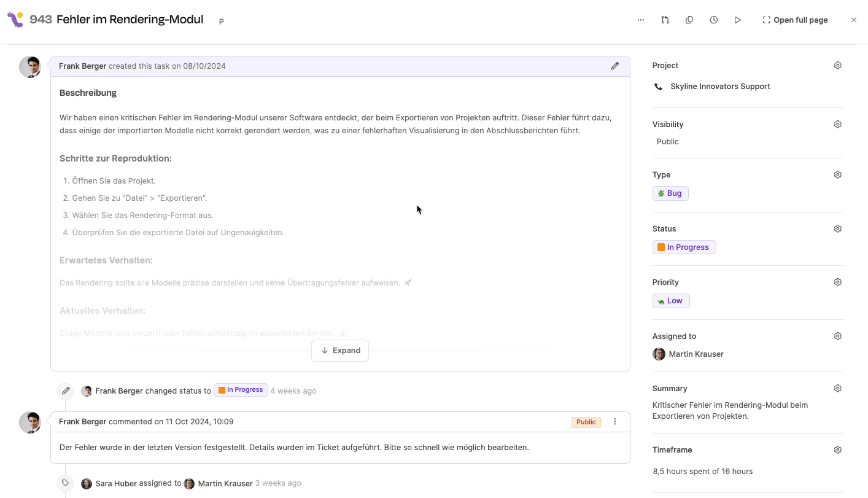Click the Type settings gear
The width and height of the screenshot is (868, 498).
point(837,175)
